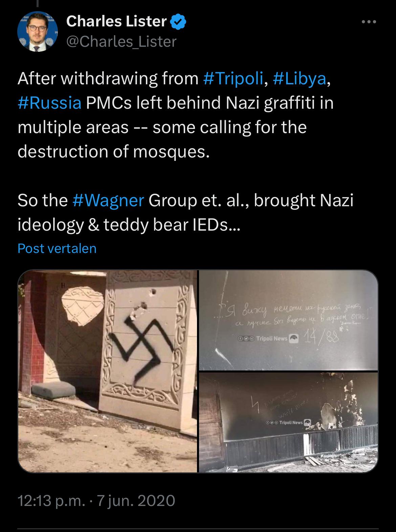
Task: Click the tweet's first paragraph text
Action: click(x=176, y=115)
